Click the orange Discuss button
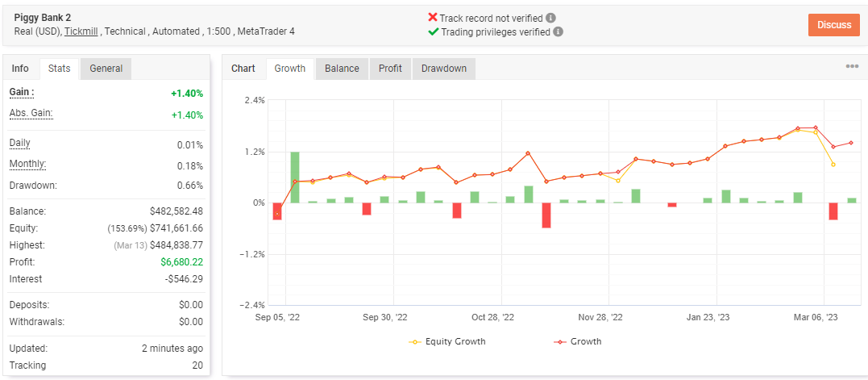 click(x=834, y=25)
